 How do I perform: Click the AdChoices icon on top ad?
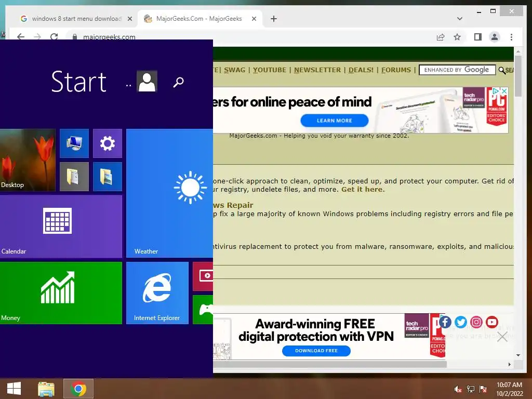pyautogui.click(x=496, y=91)
